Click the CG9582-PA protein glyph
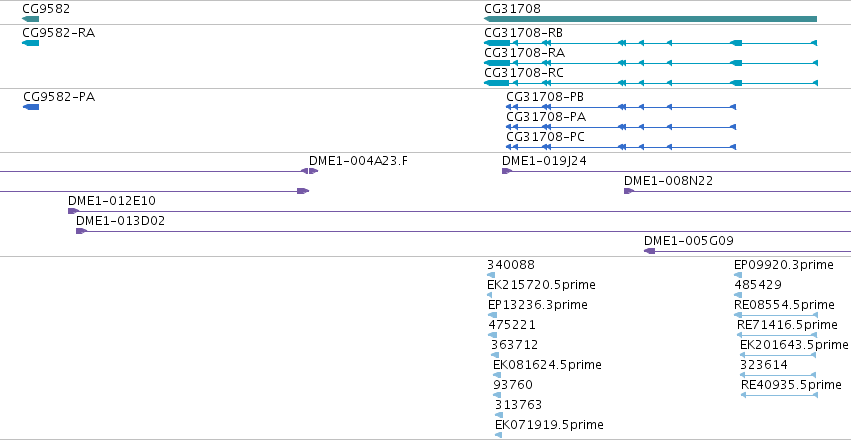 [31, 107]
